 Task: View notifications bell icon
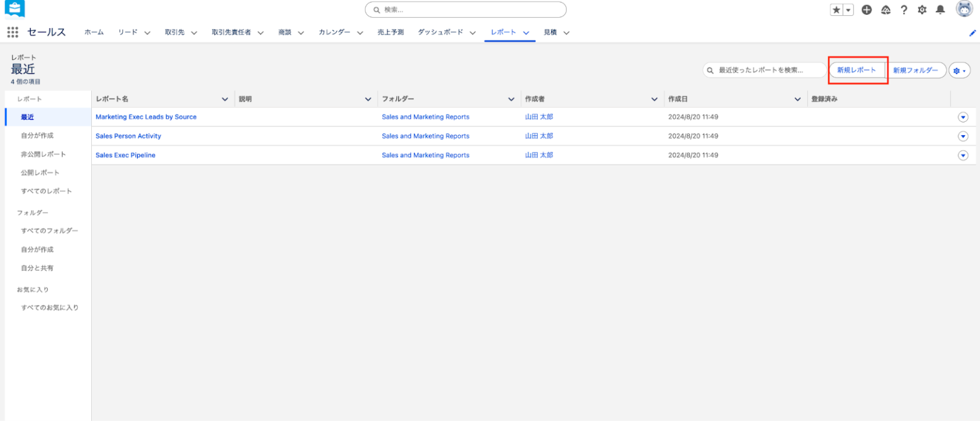click(x=940, y=10)
